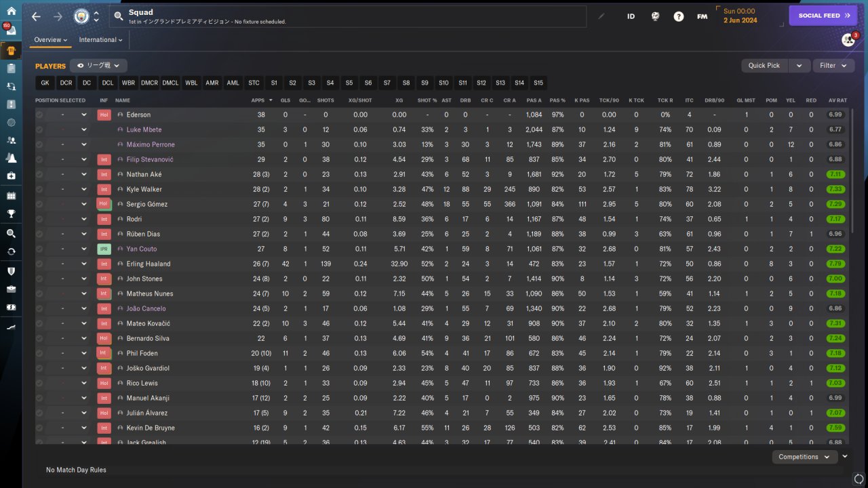Image resolution: width=868 pixels, height=488 pixels.
Task: Switch to the Overview tab
Action: pos(51,40)
